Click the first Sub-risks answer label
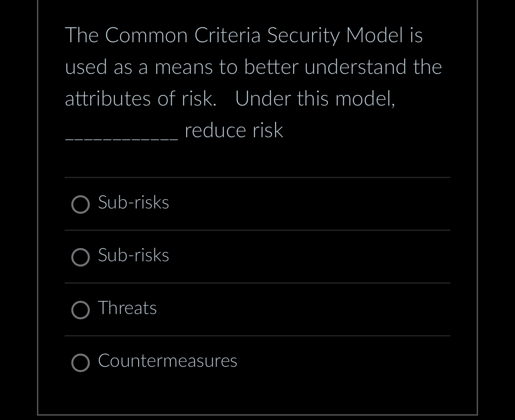Viewport: 515px width, 420px height. coord(133,203)
